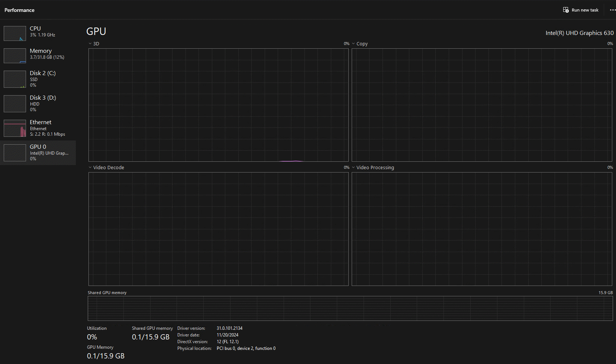
Task: Select GPU 0 in the sidebar
Action: pos(38,152)
